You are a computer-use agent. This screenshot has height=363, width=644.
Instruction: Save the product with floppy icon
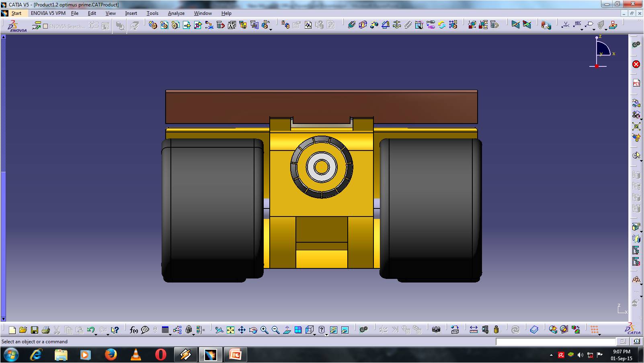[35, 330]
